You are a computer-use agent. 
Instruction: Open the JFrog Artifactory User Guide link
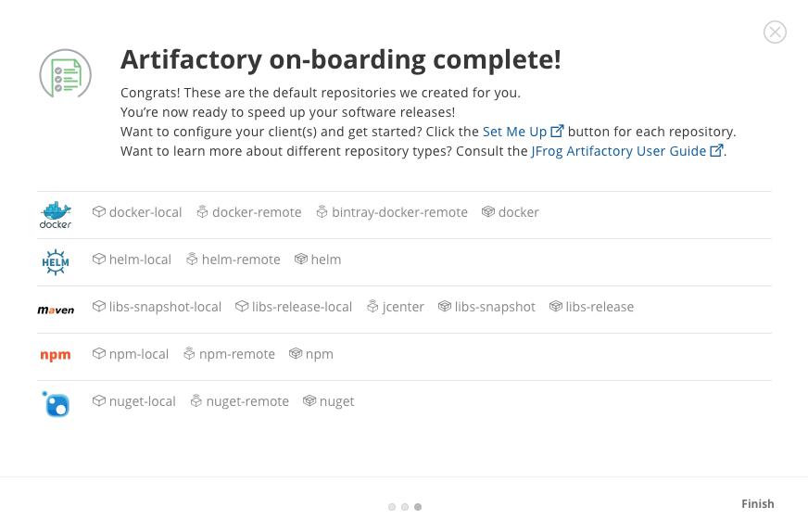tap(619, 151)
